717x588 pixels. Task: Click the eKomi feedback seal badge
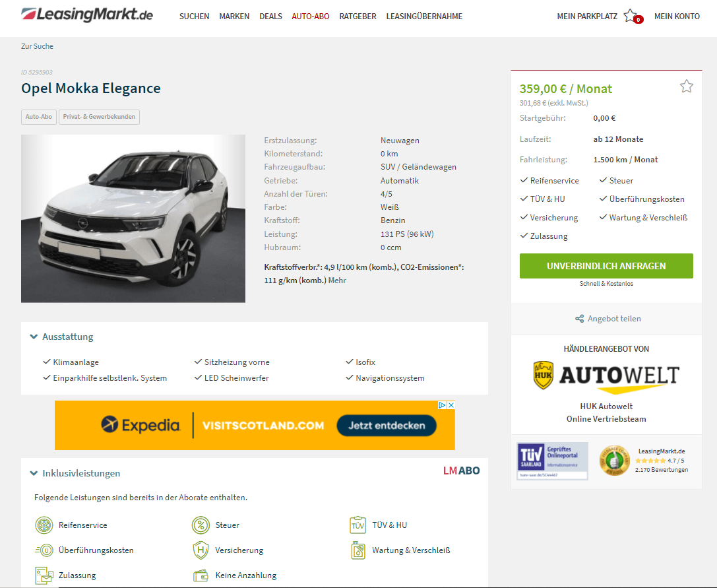coord(615,461)
